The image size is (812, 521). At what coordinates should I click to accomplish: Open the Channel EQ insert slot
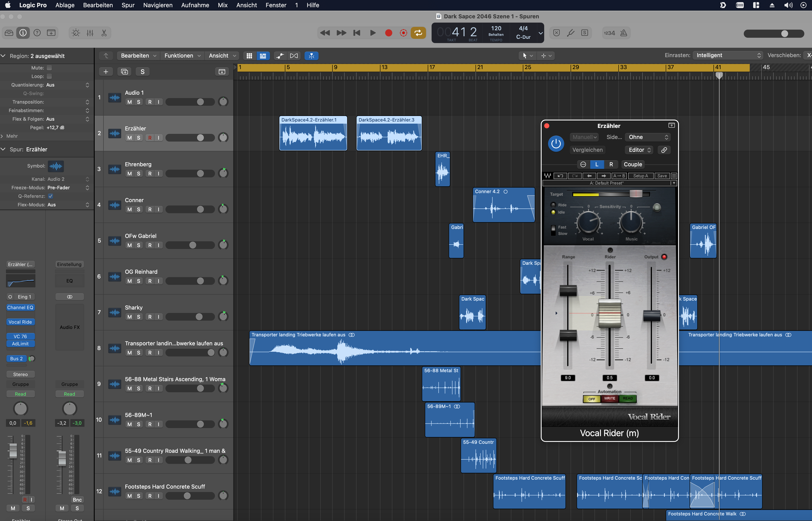[x=20, y=308]
